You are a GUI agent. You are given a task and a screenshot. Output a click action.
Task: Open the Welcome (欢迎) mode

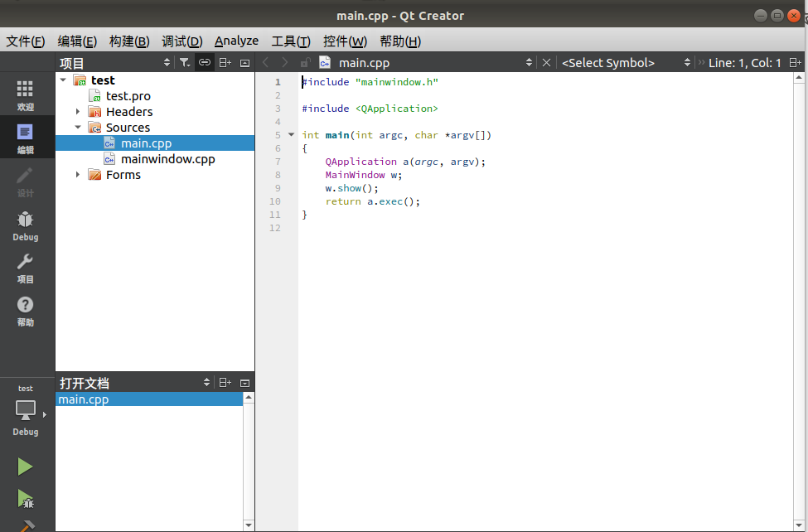[x=25, y=94]
